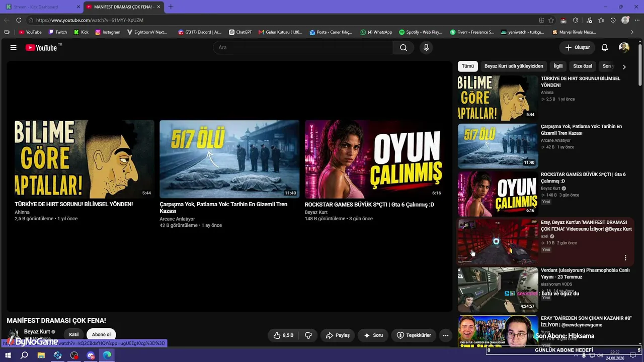Viewport: 644px width, 362px height.
Task: Focus the YouTube Ara search field
Action: pos(303,48)
